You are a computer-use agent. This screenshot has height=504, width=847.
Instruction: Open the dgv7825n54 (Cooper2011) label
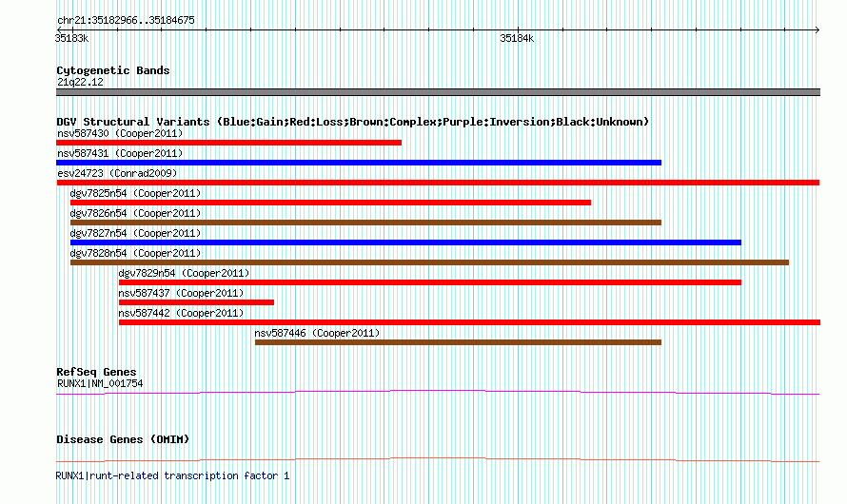pos(135,193)
